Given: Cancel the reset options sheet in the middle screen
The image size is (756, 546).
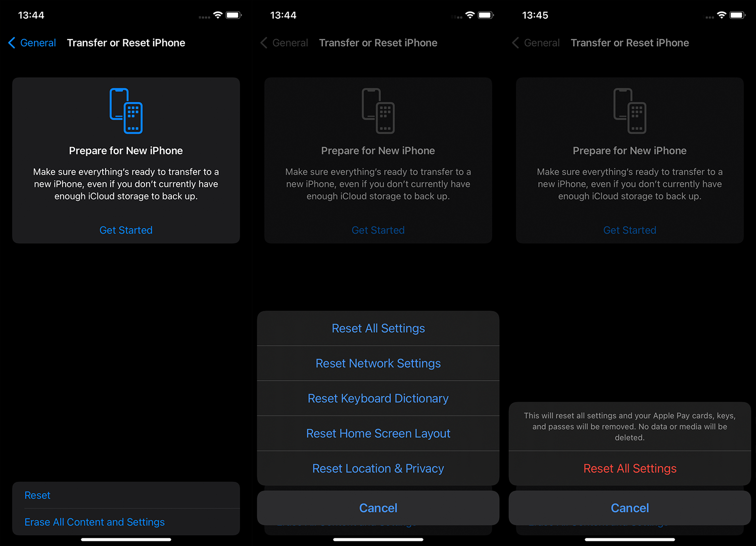Looking at the screenshot, I should [378, 508].
